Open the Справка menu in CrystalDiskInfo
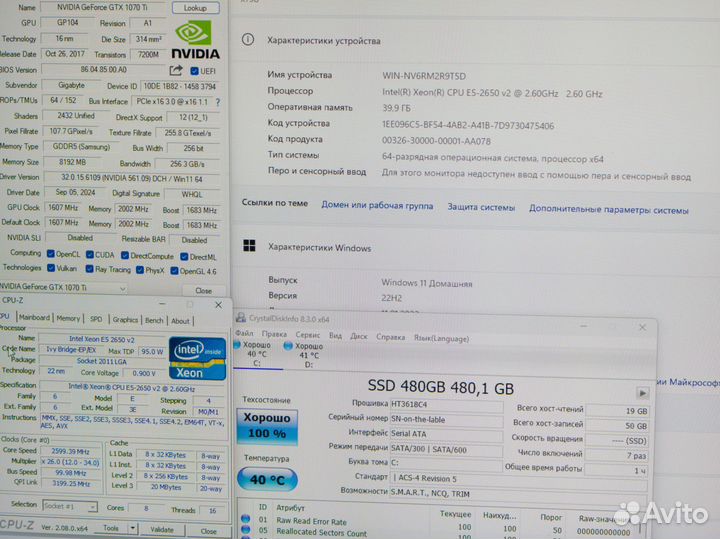The height and width of the screenshot is (539, 720). 390,337
